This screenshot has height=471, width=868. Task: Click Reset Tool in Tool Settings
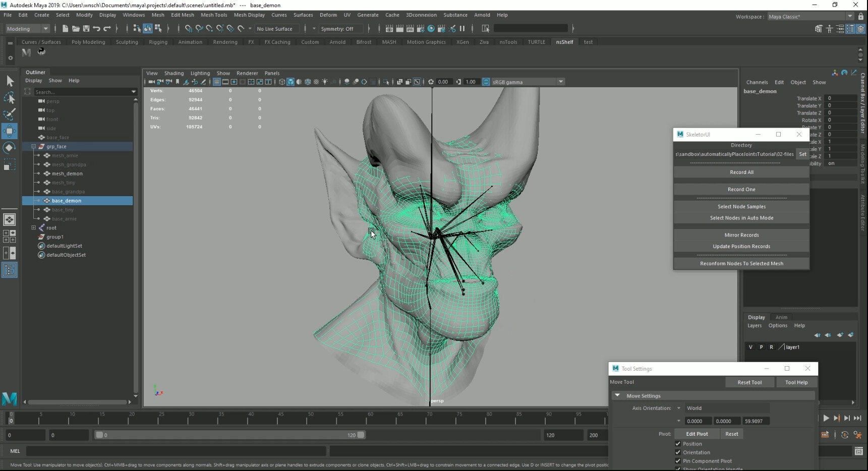click(x=750, y=382)
